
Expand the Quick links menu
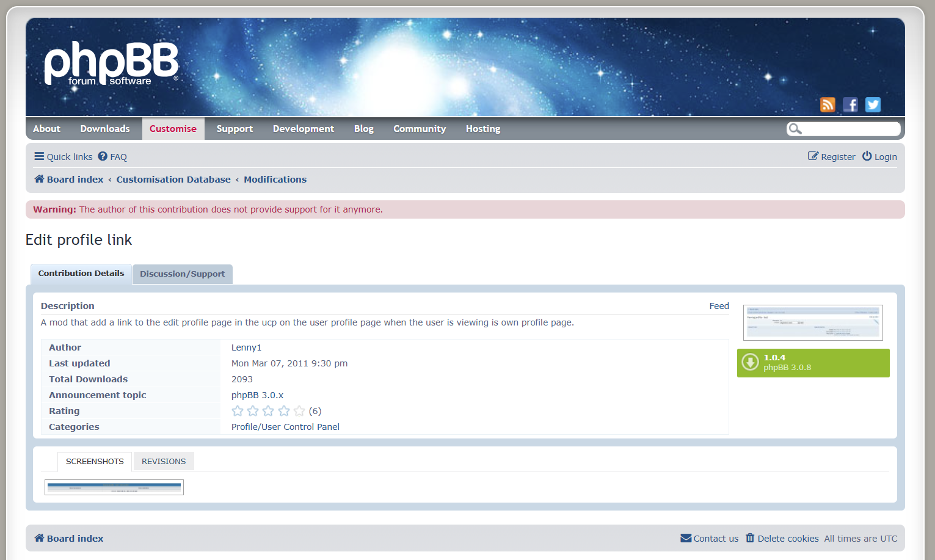(x=64, y=157)
